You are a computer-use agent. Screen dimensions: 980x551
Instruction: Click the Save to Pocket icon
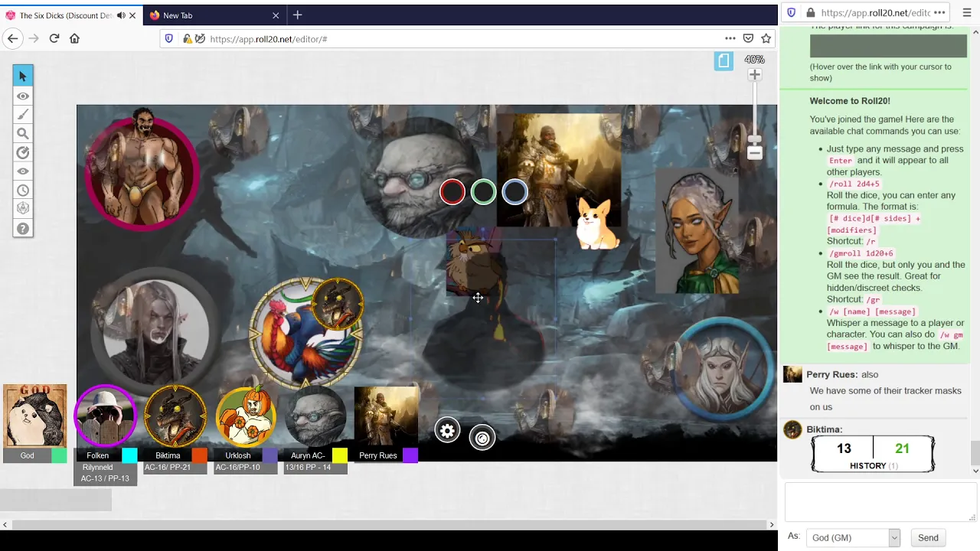(x=748, y=38)
